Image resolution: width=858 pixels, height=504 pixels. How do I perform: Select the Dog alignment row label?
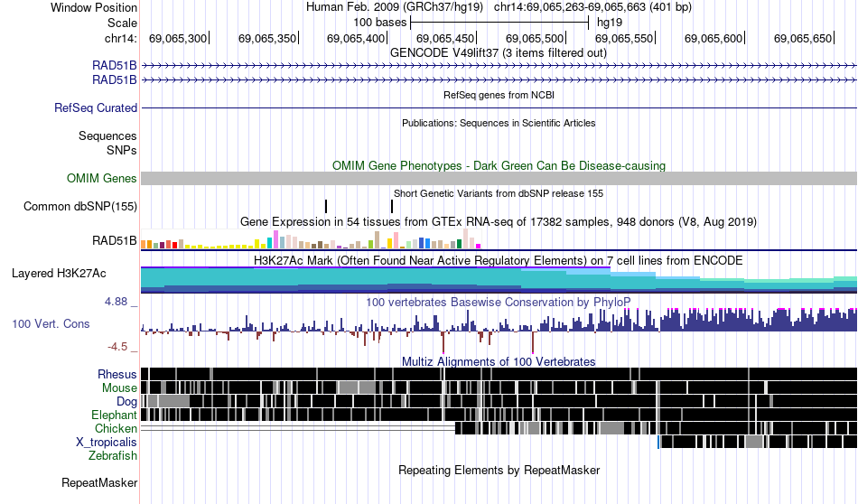[126, 402]
